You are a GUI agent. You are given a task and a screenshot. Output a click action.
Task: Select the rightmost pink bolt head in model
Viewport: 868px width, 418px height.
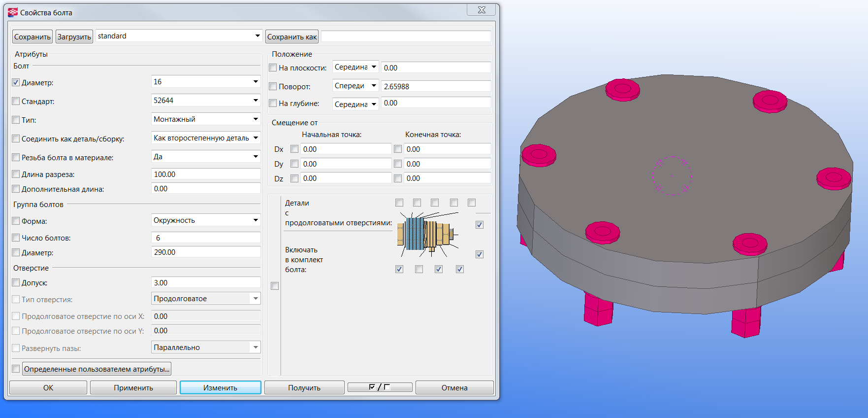coord(833,177)
